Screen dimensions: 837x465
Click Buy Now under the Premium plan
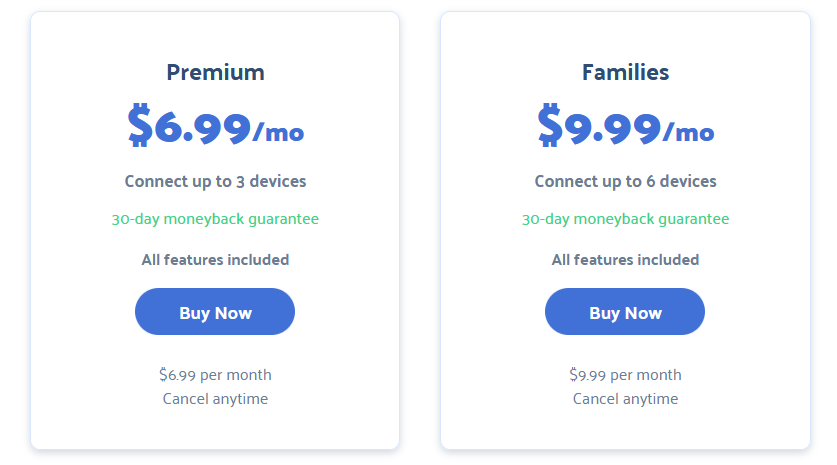coord(215,312)
